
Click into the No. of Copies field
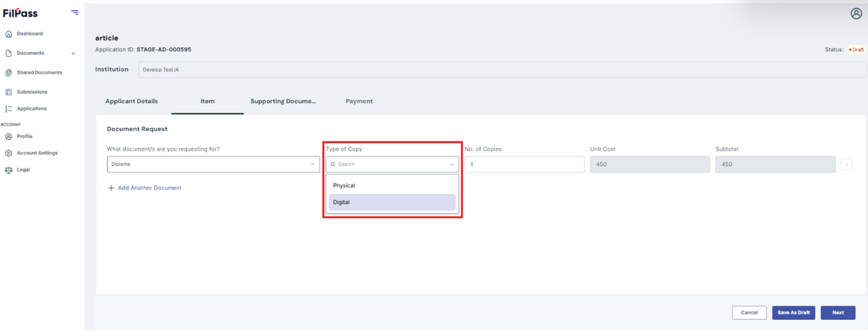point(524,164)
